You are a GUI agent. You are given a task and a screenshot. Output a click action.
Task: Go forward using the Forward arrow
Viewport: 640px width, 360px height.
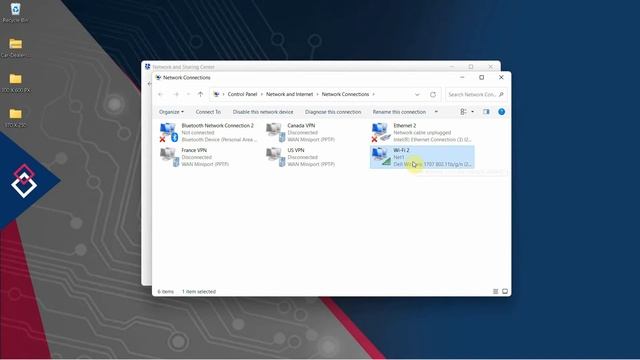176,94
